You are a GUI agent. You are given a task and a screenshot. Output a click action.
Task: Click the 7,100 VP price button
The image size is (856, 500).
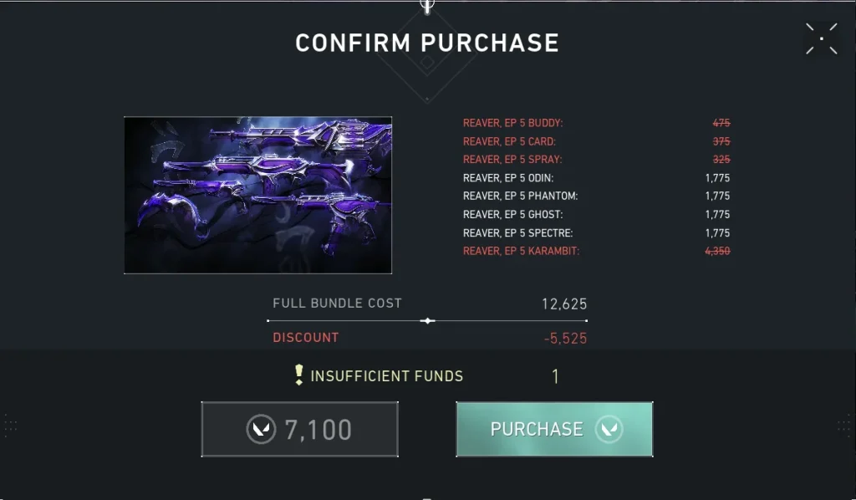coord(300,430)
